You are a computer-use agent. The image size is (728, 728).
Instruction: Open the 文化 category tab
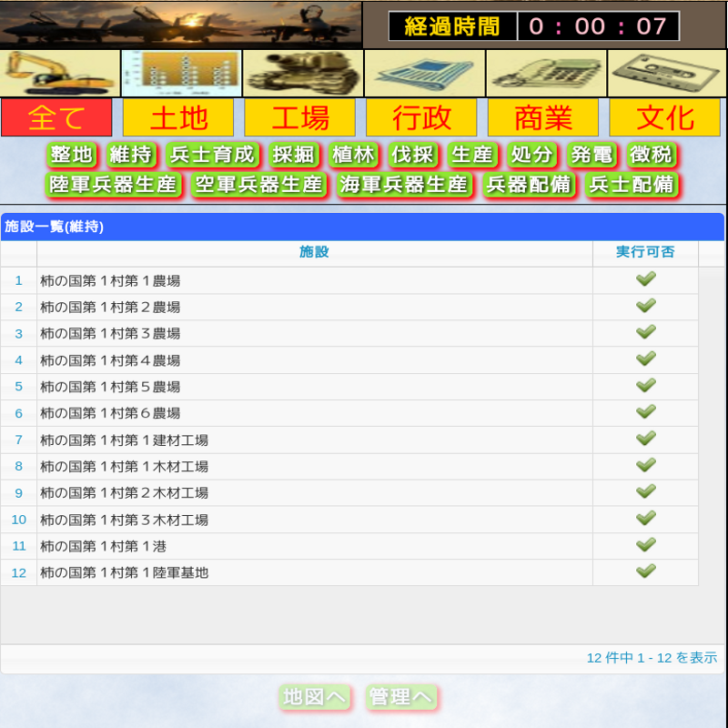(665, 117)
